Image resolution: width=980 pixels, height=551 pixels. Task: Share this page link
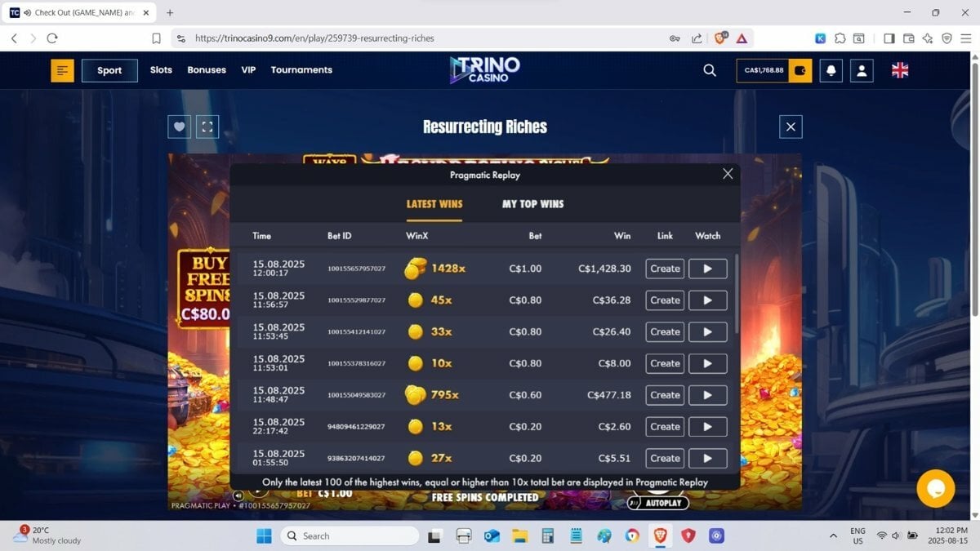tap(697, 38)
